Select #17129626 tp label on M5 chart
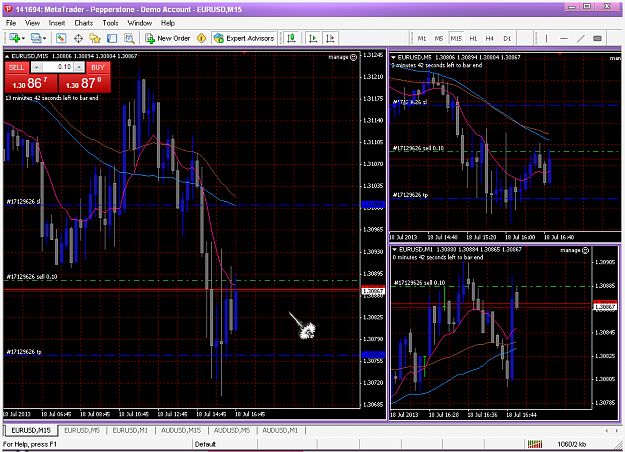This screenshot has width=625, height=452. tap(410, 195)
